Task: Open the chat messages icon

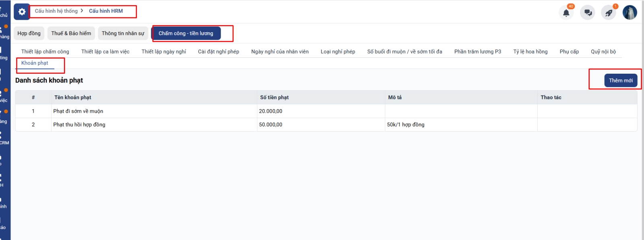Action: pos(588,13)
